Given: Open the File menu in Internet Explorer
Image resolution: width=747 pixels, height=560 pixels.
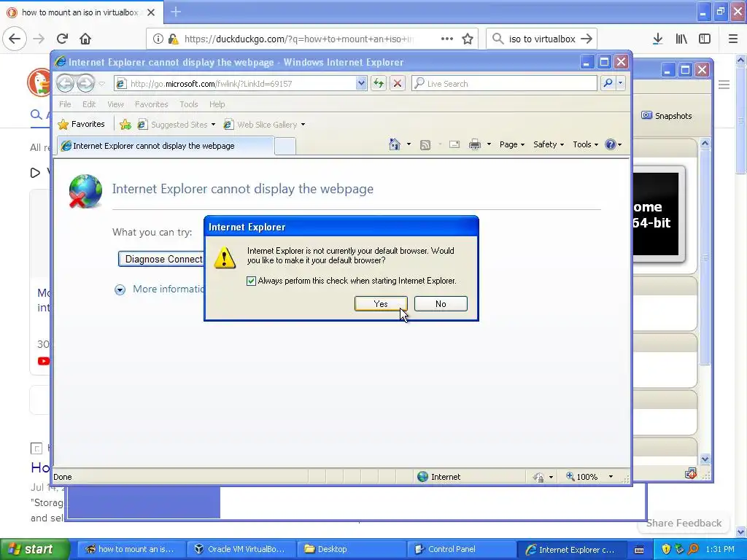Looking at the screenshot, I should [65, 104].
